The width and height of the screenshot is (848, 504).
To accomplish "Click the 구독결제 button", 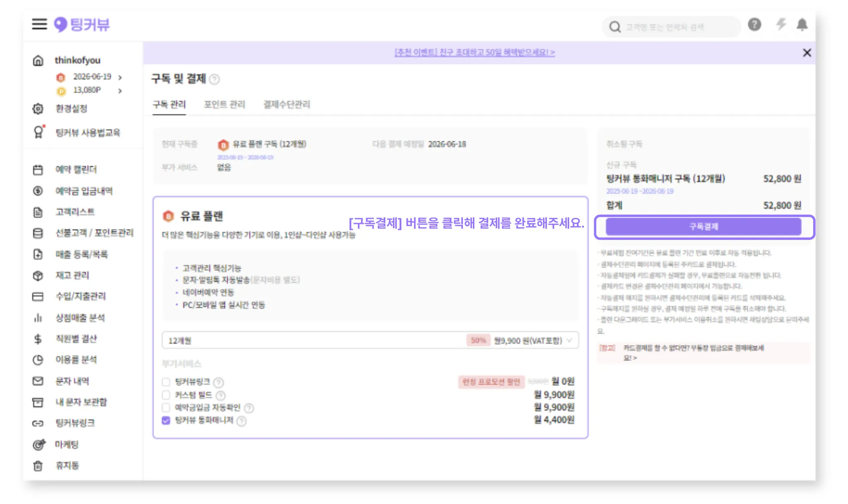I will point(703,227).
